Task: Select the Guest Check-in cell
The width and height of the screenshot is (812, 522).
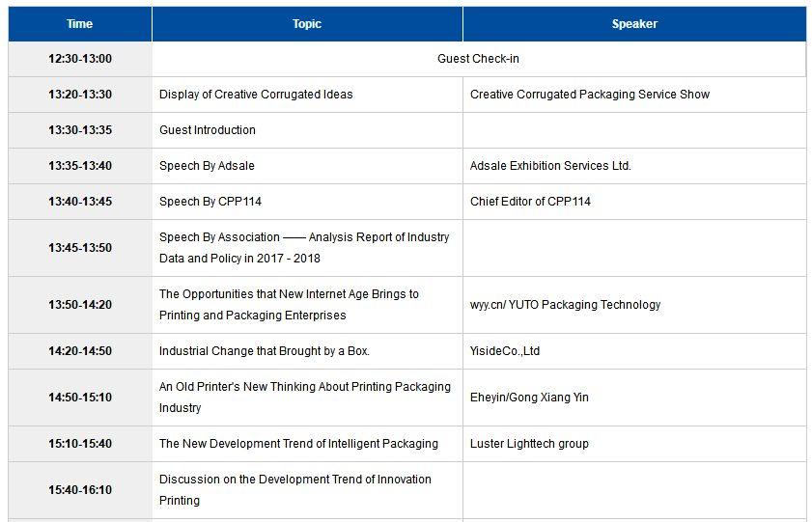Action: coord(479,59)
